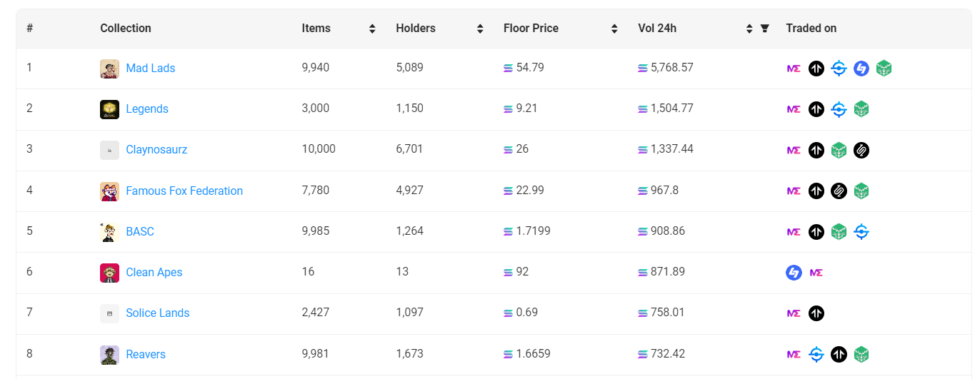The height and width of the screenshot is (379, 980).
Task: Open the BASC collection link
Action: coord(140,231)
